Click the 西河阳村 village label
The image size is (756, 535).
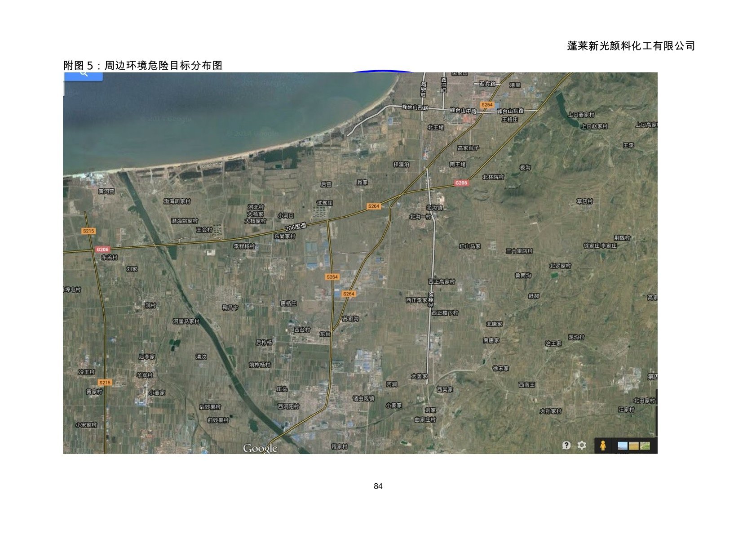(288, 406)
